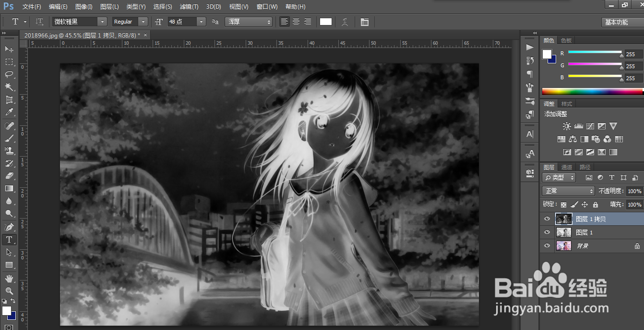644x330 pixels.
Task: Select the Path Selection arrow tool
Action: pyautogui.click(x=9, y=252)
